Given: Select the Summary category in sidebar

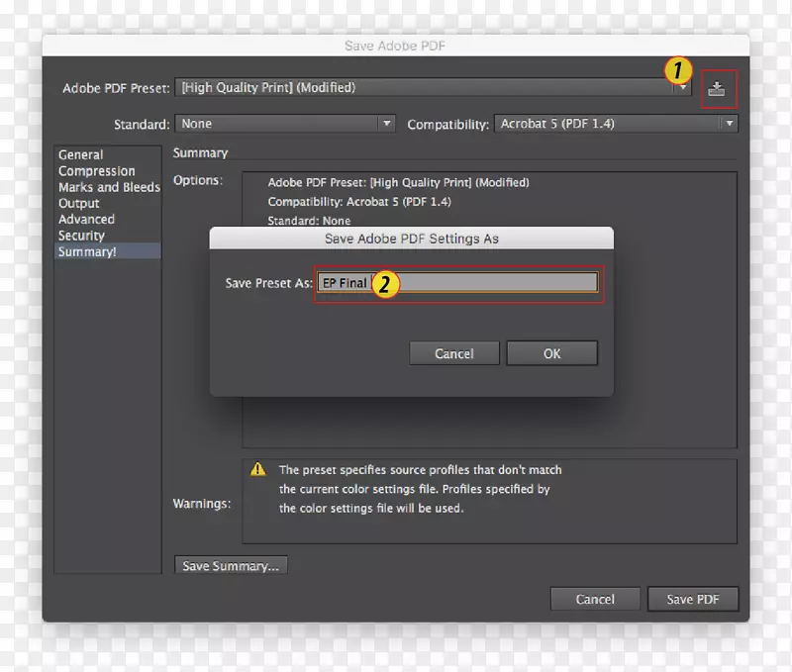Looking at the screenshot, I should click(87, 251).
